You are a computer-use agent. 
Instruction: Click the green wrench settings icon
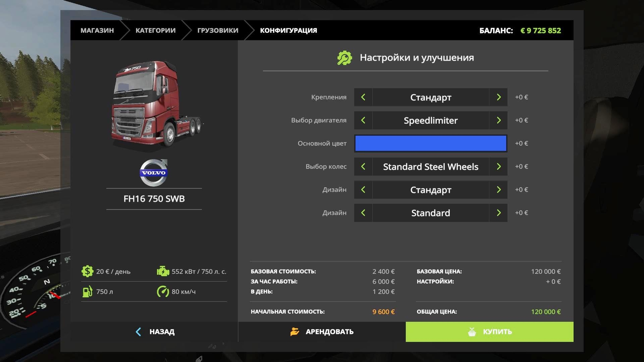(345, 58)
